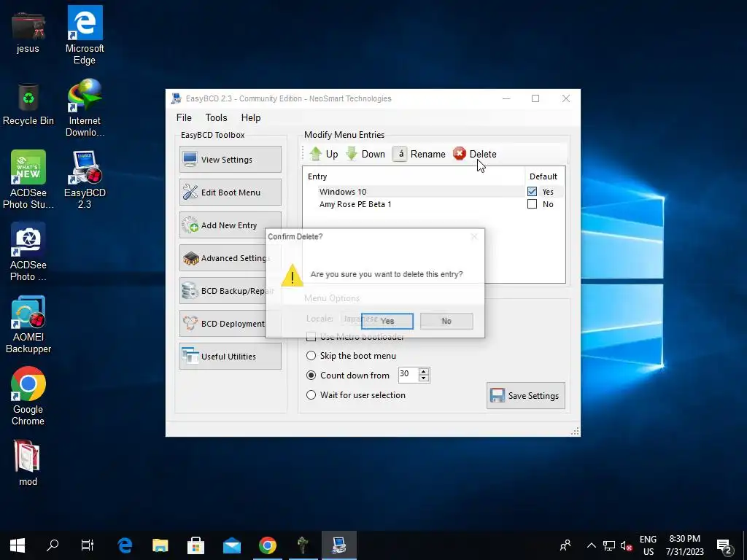Launch AOMEI Backupper from desktop

coord(28,324)
